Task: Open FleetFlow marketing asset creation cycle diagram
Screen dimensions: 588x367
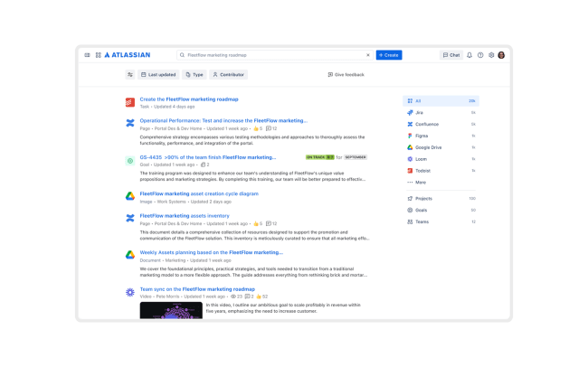Action: click(199, 193)
